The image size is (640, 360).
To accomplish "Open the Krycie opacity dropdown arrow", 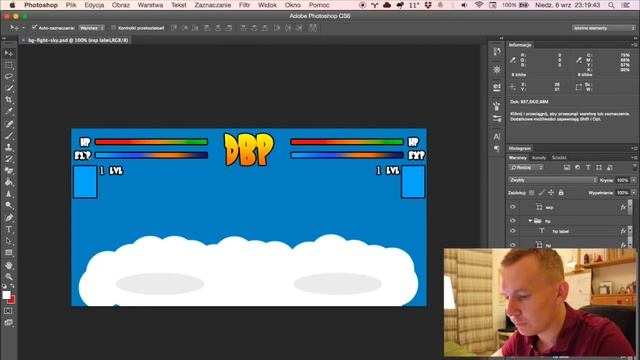I will [633, 180].
